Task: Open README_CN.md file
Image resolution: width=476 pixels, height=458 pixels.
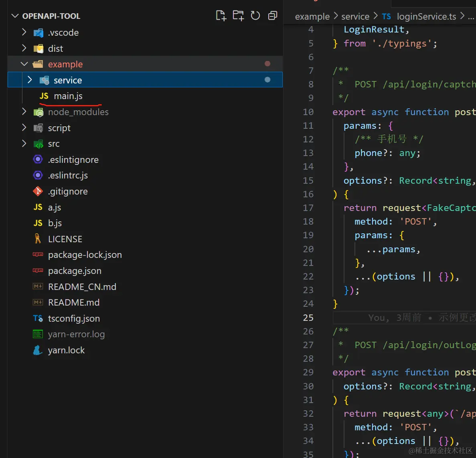Action: click(x=82, y=287)
